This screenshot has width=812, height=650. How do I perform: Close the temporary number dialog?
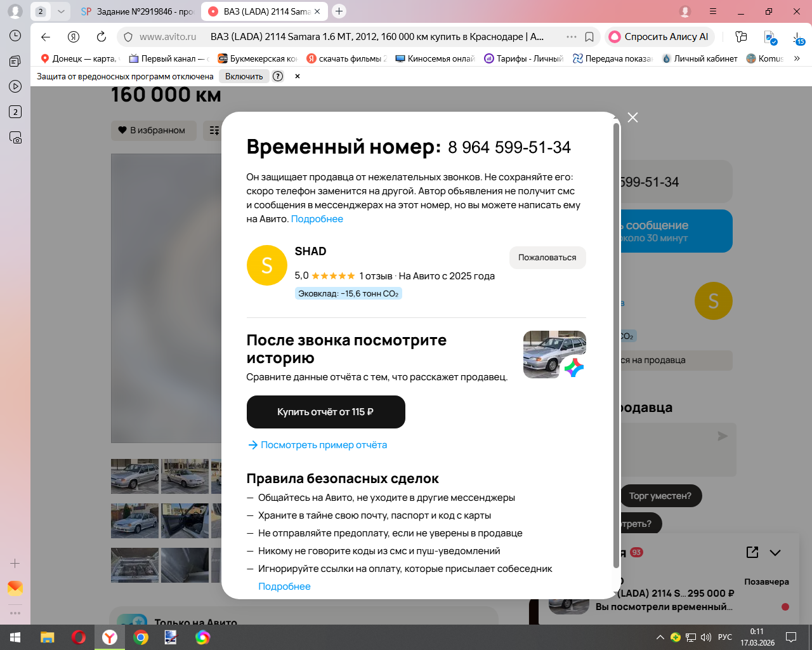point(632,117)
